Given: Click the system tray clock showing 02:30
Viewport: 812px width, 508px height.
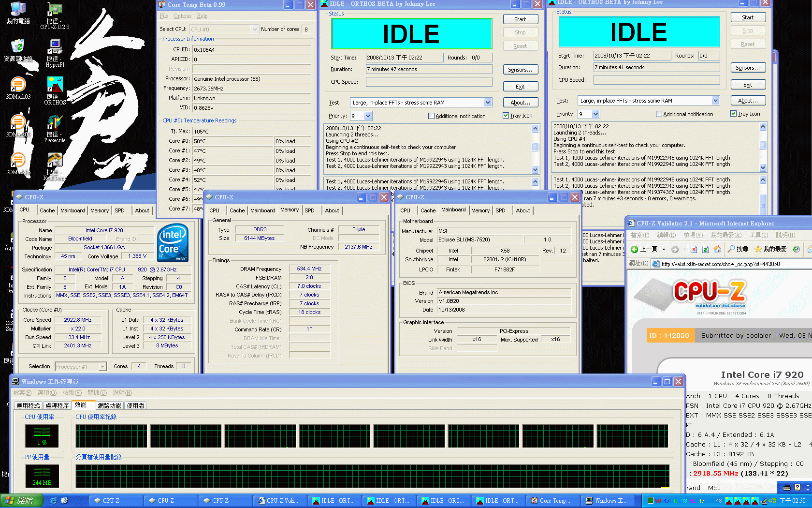Looking at the screenshot, I should 792,501.
